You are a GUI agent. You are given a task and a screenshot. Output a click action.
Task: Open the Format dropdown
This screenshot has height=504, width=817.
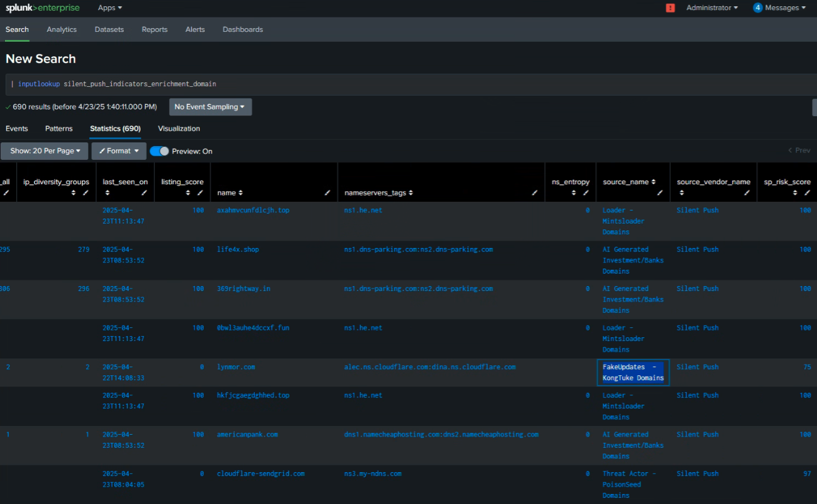[119, 151]
